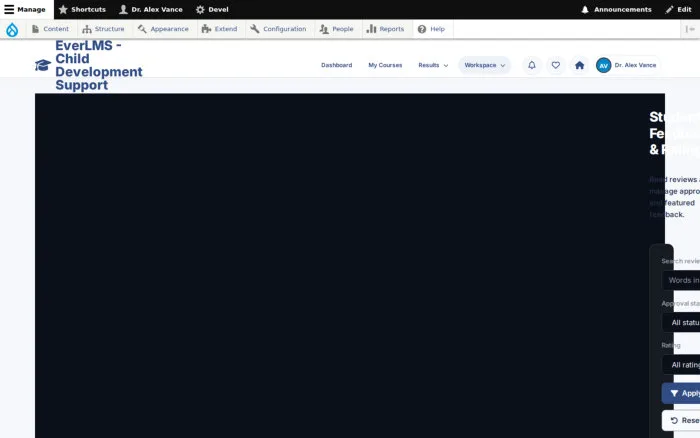Viewport: 700px width, 438px height.
Task: Toggle toolbar orientation icon
Action: point(690,29)
